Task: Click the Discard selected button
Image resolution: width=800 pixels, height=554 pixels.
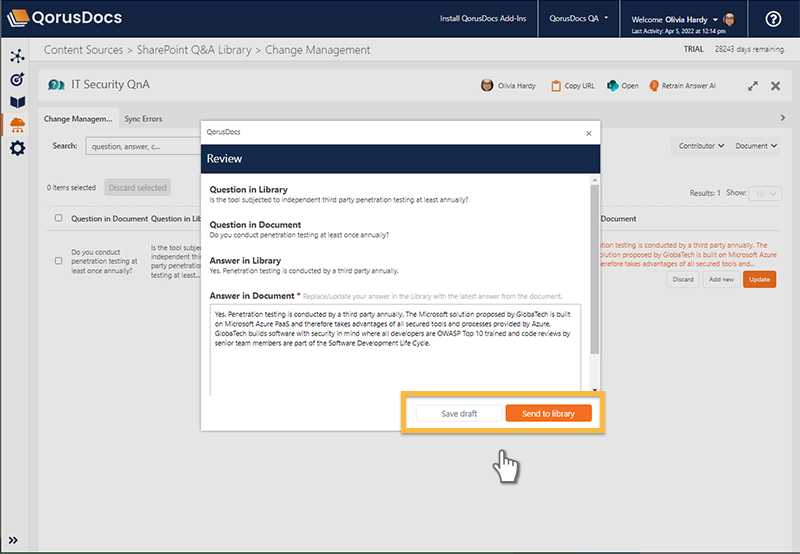Action: pos(137,188)
